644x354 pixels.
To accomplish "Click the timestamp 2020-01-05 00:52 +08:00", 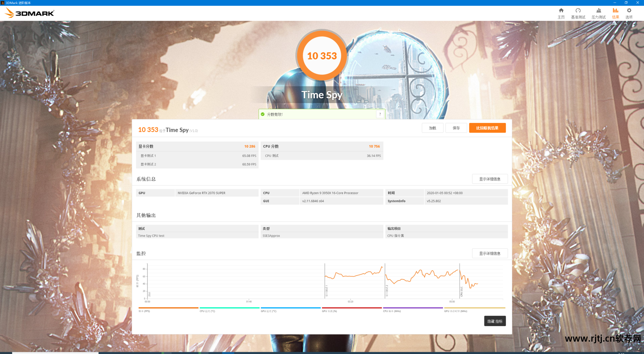I will (x=466, y=193).
